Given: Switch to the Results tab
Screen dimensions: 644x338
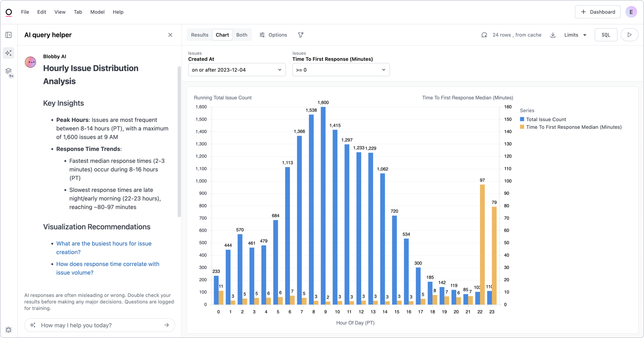Looking at the screenshot, I should click(200, 35).
